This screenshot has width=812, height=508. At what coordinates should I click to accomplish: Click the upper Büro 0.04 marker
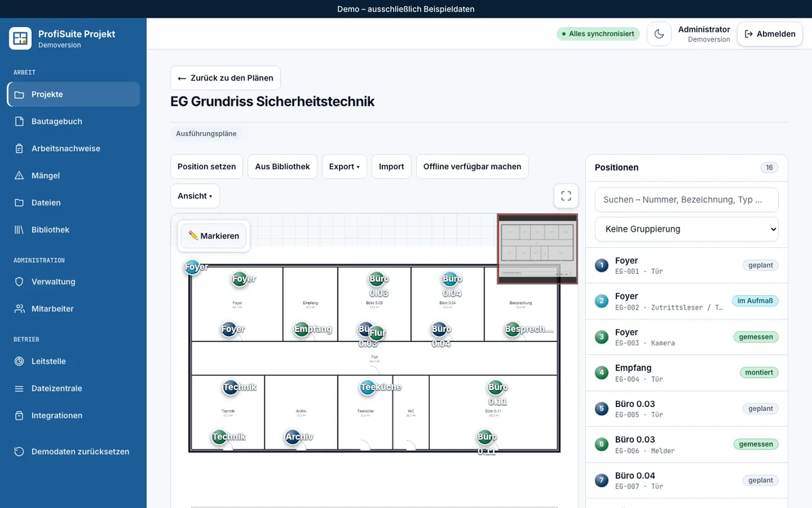tap(451, 279)
